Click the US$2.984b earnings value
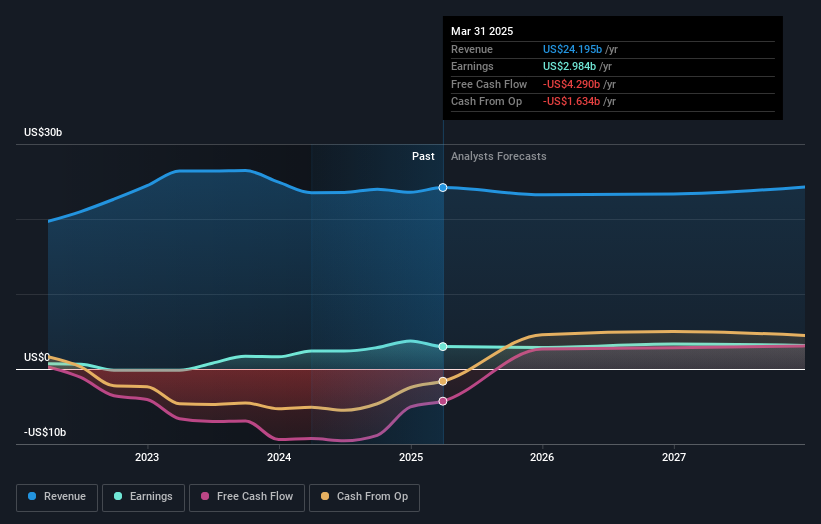This screenshot has width=821, height=524. click(569, 66)
